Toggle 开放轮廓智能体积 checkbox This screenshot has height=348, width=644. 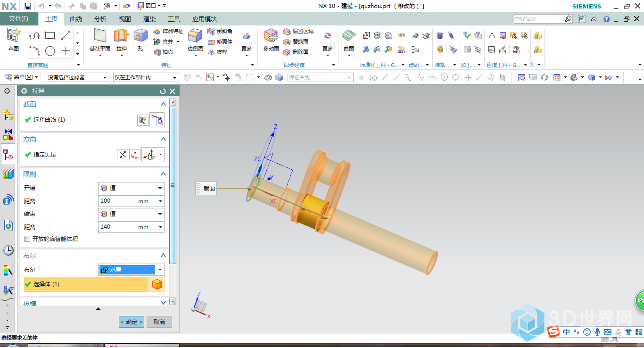point(27,239)
